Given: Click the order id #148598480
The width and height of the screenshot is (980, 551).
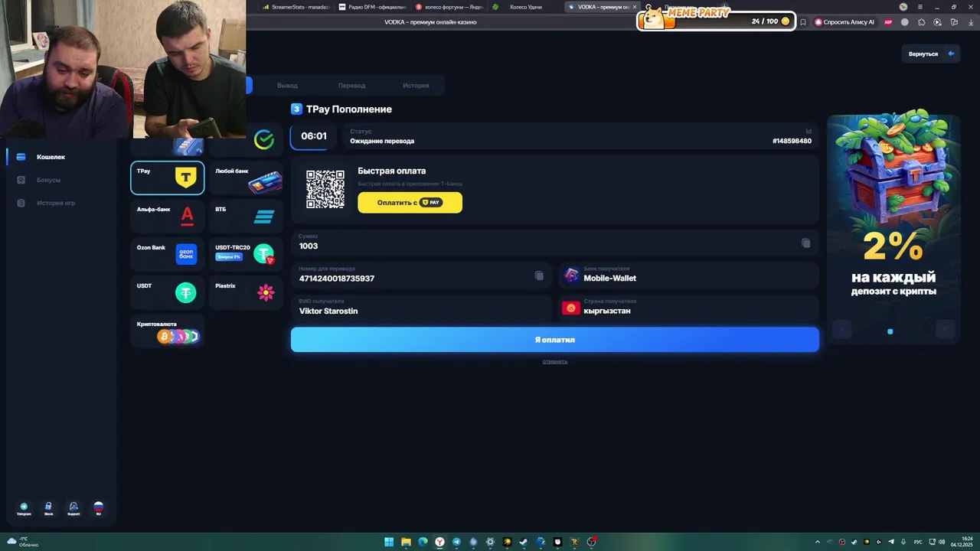Looking at the screenshot, I should (792, 141).
